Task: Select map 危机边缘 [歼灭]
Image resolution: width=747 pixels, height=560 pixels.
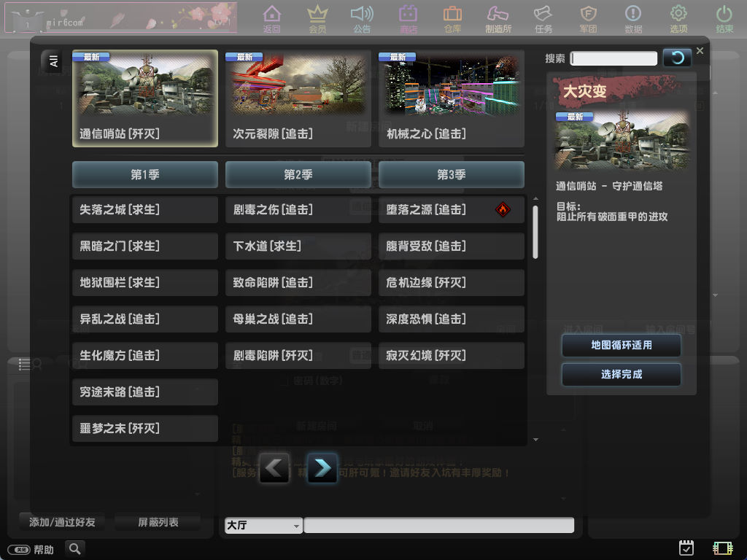Action: pyautogui.click(x=451, y=283)
